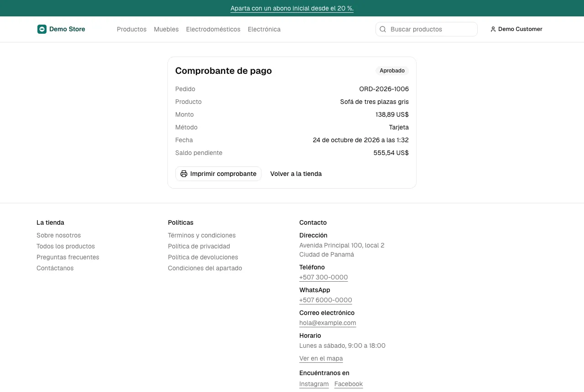This screenshot has height=392, width=584.
Task: Click the hola@example.com email link
Action: click(x=328, y=323)
